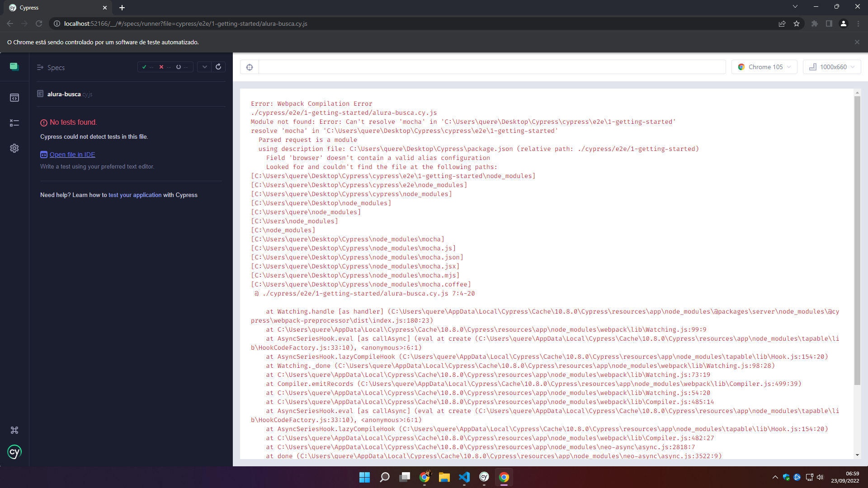Open the taskbar clock and date

click(x=844, y=477)
